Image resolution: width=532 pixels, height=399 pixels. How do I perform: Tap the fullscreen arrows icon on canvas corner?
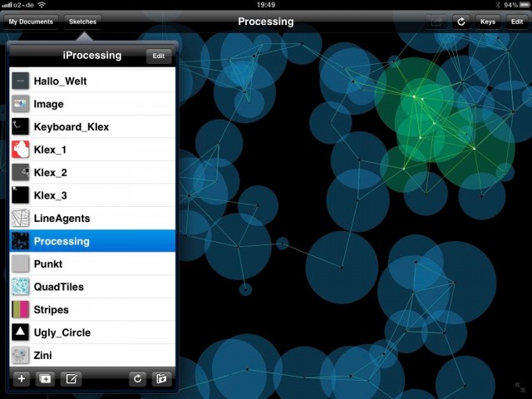pyautogui.click(x=520, y=387)
